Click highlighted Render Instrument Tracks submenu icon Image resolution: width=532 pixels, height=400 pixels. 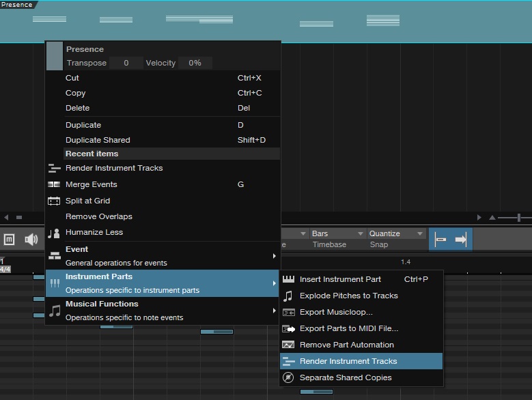[x=288, y=361]
